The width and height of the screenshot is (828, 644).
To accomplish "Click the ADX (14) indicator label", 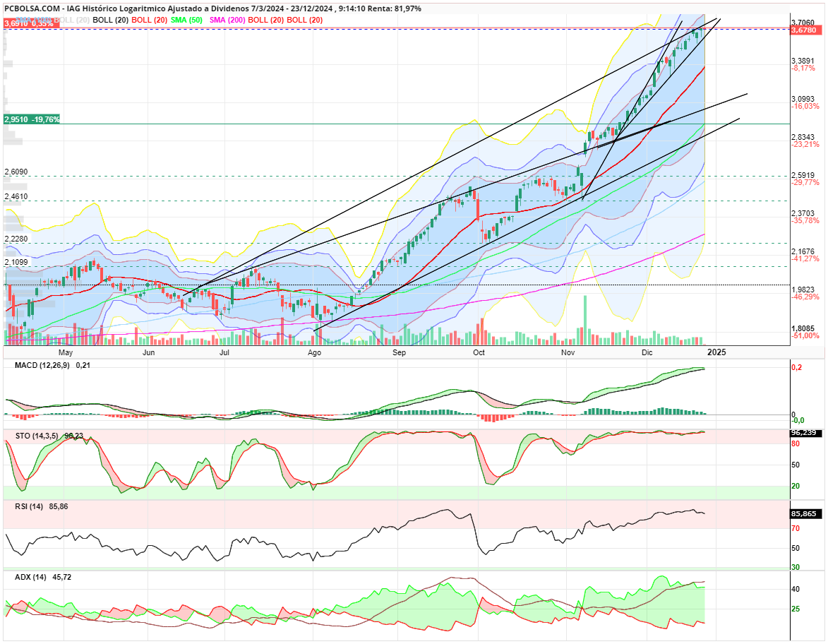I will (30, 578).
